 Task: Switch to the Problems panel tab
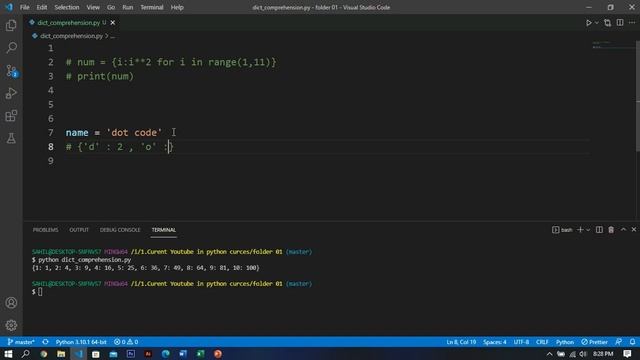coord(45,230)
